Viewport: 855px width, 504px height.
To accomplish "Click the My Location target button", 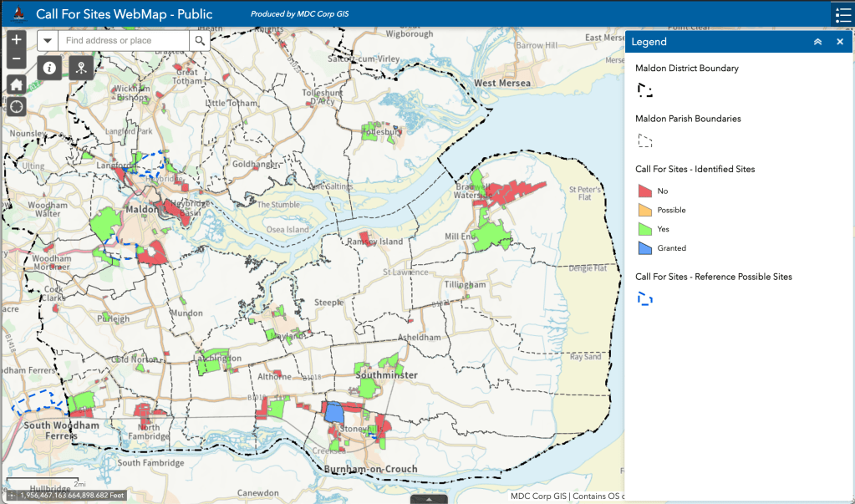I will click(16, 106).
